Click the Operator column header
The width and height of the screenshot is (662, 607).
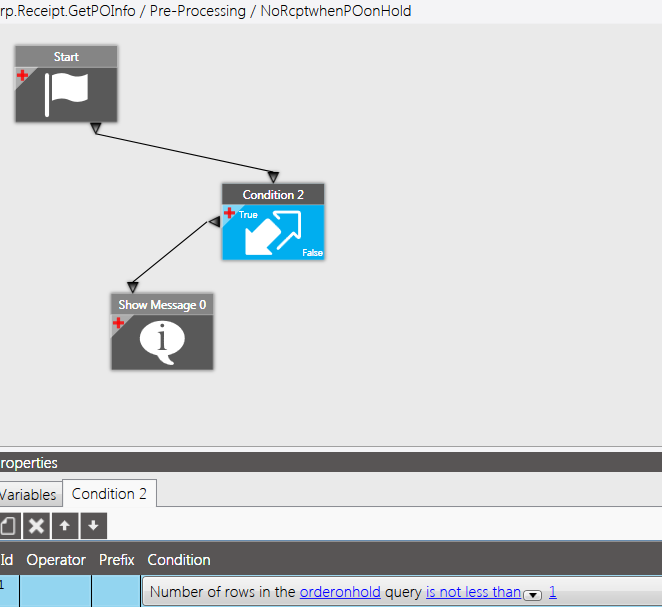click(x=56, y=560)
